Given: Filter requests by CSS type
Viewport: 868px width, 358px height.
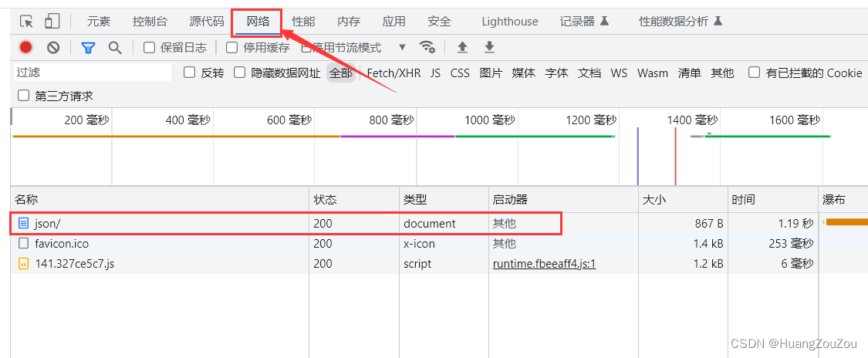Looking at the screenshot, I should pos(460,73).
